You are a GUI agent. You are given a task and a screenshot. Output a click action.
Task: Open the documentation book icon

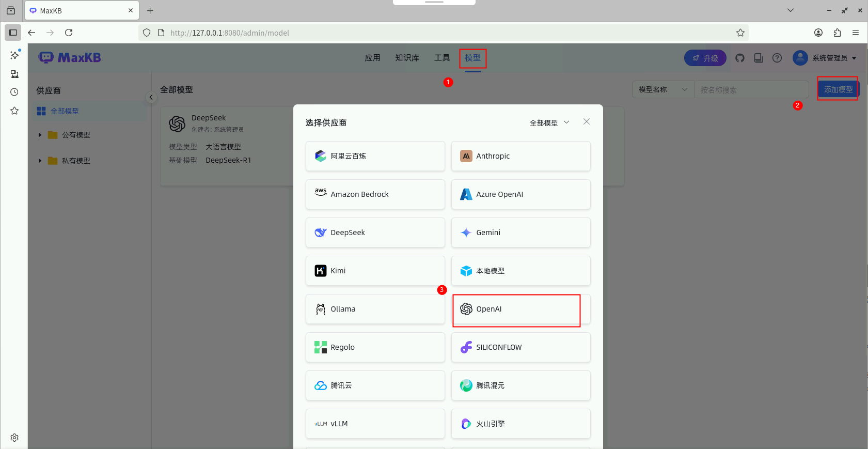pyautogui.click(x=759, y=58)
